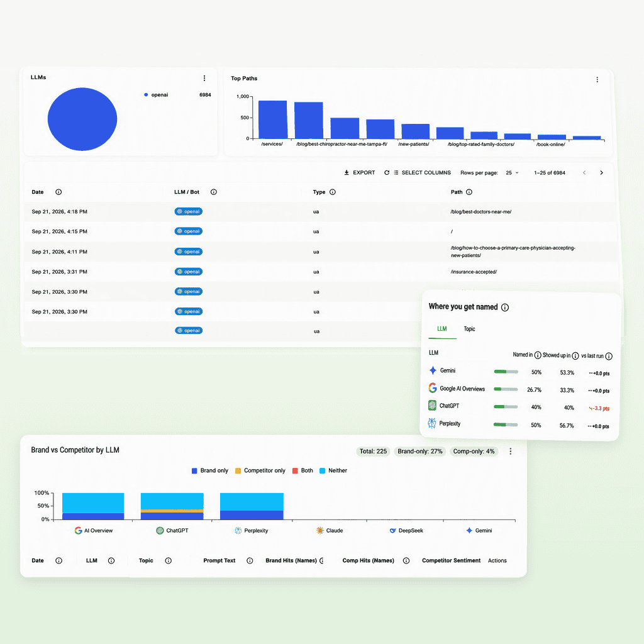This screenshot has width=644, height=644.
Task: Click path /insurance-accepted/ cell
Action: (474, 272)
